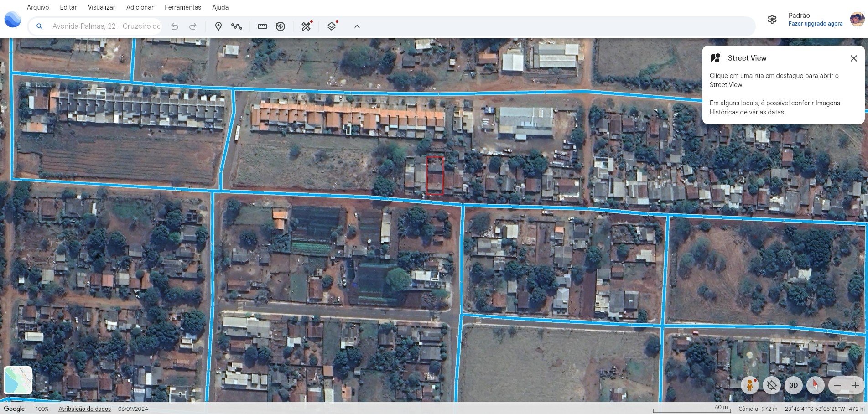Viewport: 868px width, 414px height.
Task: Click the redo arrow icon
Action: [x=193, y=26]
